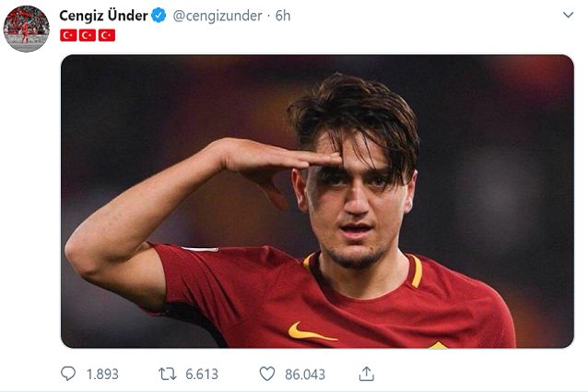Click the middle Turkish flag emoji
588x392 pixels.
(88, 35)
